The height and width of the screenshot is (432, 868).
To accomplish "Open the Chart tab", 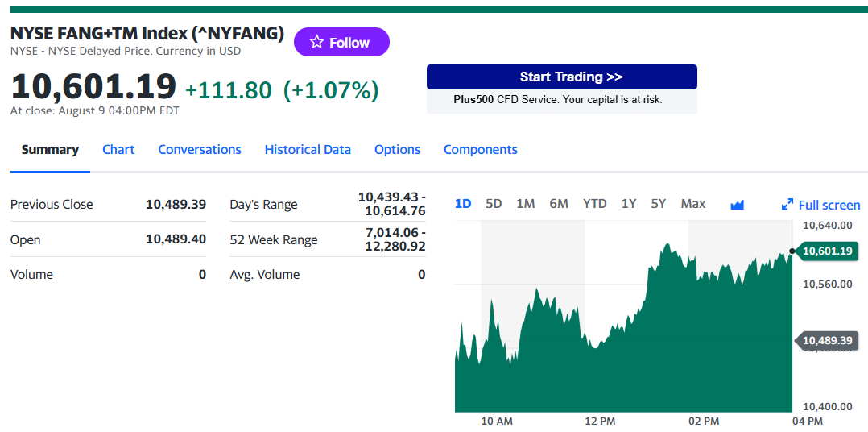I will tap(118, 150).
